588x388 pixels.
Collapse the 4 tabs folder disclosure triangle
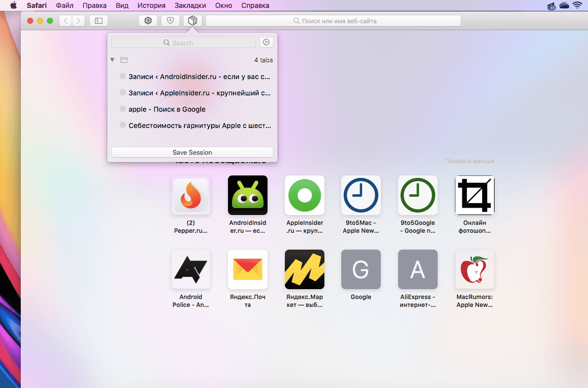(x=113, y=60)
